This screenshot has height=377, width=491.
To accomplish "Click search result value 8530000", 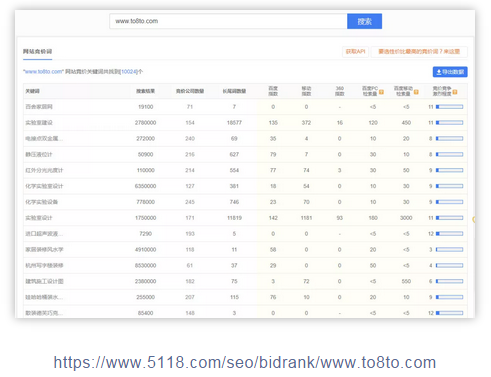I will (146, 266).
